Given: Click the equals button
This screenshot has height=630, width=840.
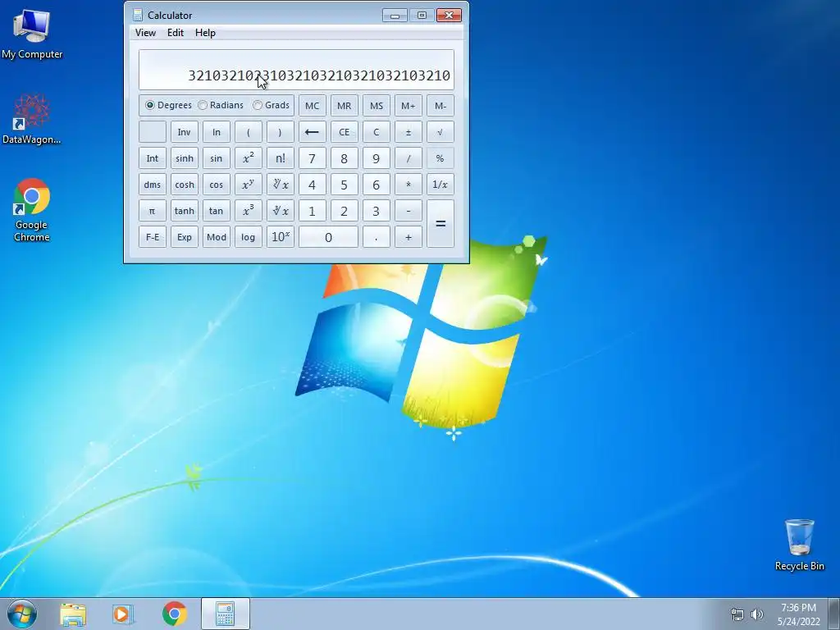Looking at the screenshot, I should point(441,223).
